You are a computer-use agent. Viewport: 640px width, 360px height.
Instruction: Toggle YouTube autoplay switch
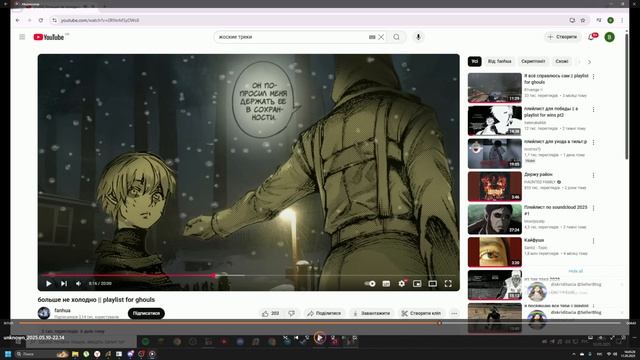[370, 283]
